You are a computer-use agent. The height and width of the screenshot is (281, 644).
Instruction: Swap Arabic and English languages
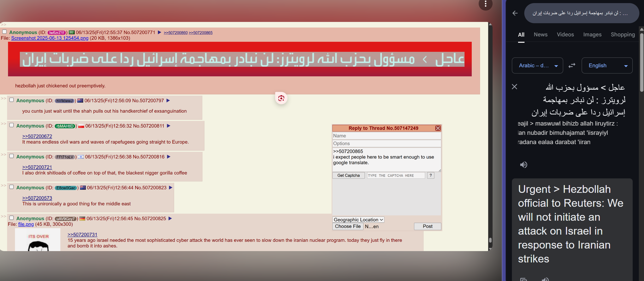click(x=572, y=65)
